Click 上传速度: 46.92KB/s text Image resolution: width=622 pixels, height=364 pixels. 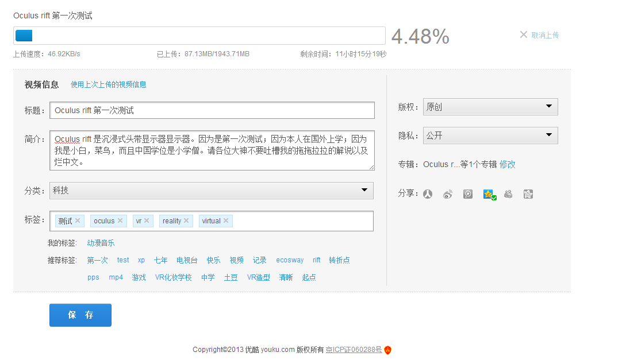tap(47, 54)
